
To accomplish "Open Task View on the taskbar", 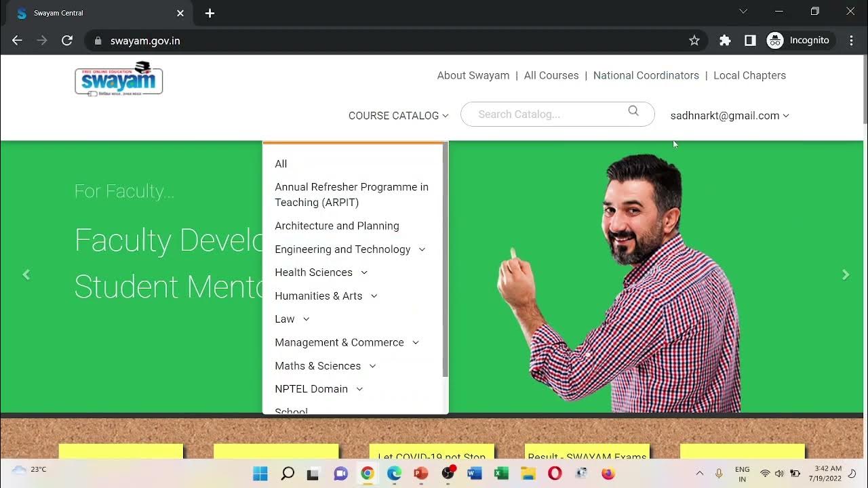I will pyautogui.click(x=313, y=473).
